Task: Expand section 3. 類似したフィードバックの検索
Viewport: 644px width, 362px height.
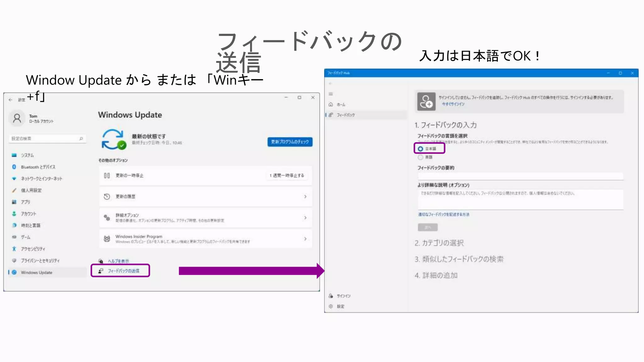Action: 459,259
